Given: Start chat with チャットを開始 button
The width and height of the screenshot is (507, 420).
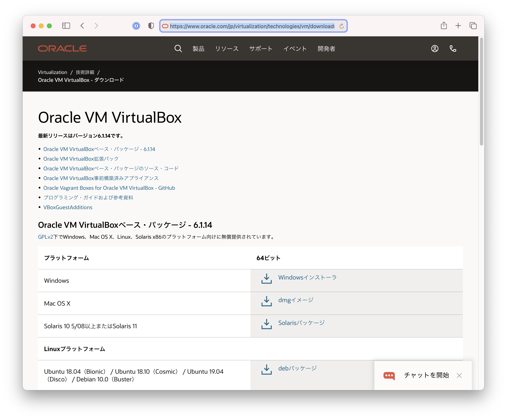Looking at the screenshot, I should coord(426,375).
